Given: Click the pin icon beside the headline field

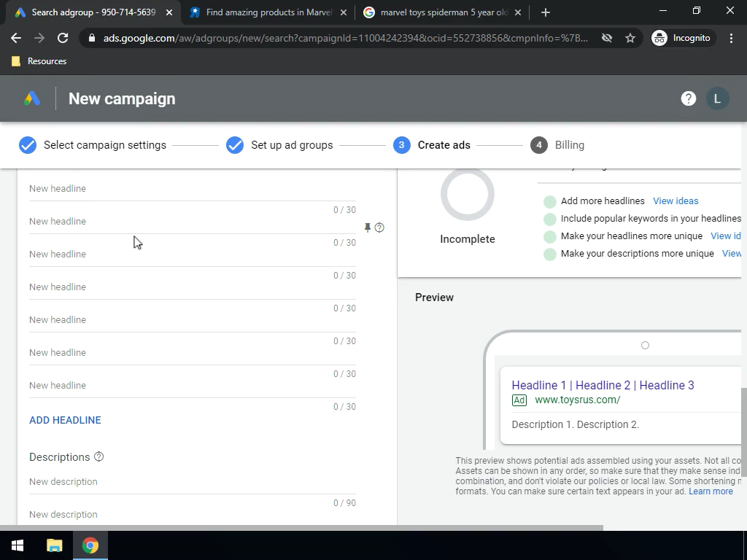Looking at the screenshot, I should (368, 227).
